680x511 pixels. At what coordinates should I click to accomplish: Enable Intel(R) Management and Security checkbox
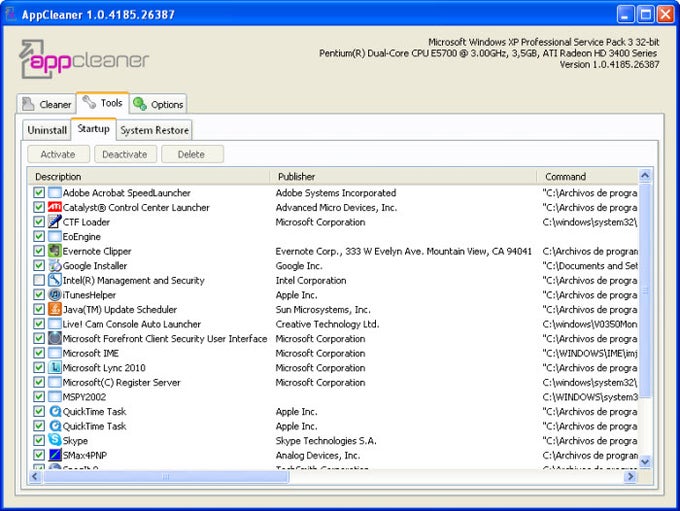tap(39, 280)
